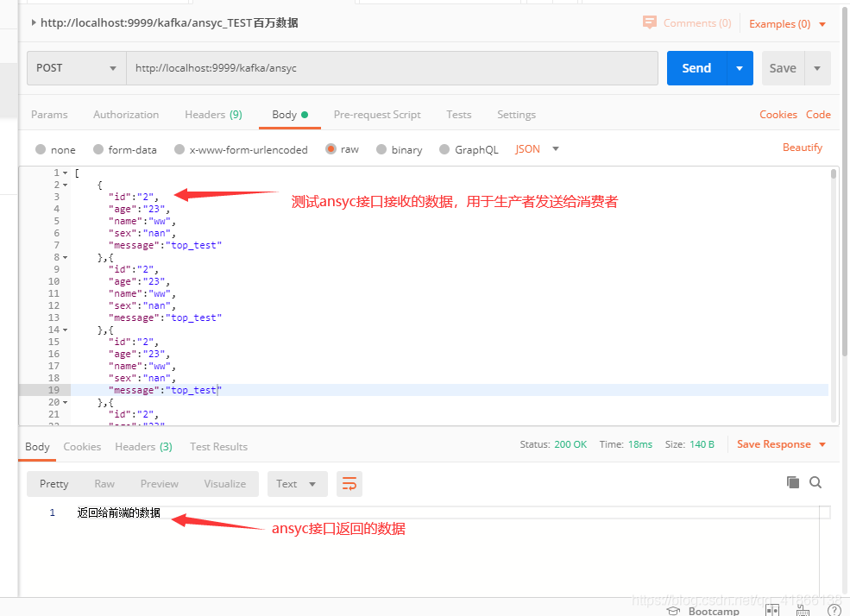Select the binary body radio option
Viewport: 850px width, 616px height.
(381, 149)
